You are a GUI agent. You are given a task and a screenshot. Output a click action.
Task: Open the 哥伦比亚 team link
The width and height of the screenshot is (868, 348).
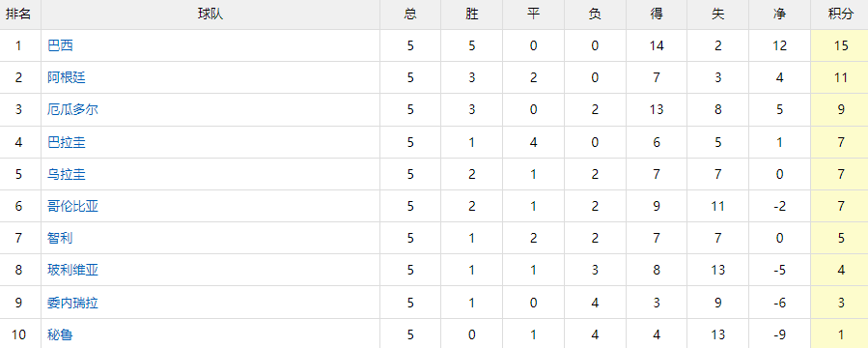click(x=72, y=207)
